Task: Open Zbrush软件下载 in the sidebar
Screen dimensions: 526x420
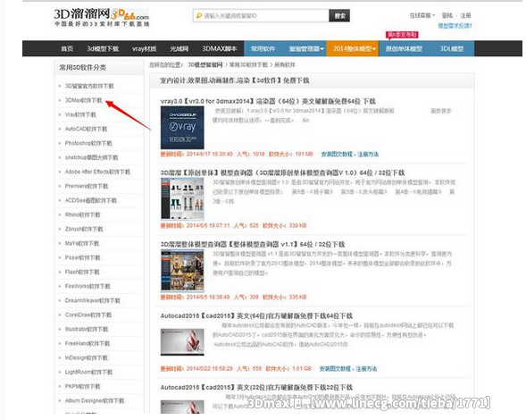Action: [84, 229]
